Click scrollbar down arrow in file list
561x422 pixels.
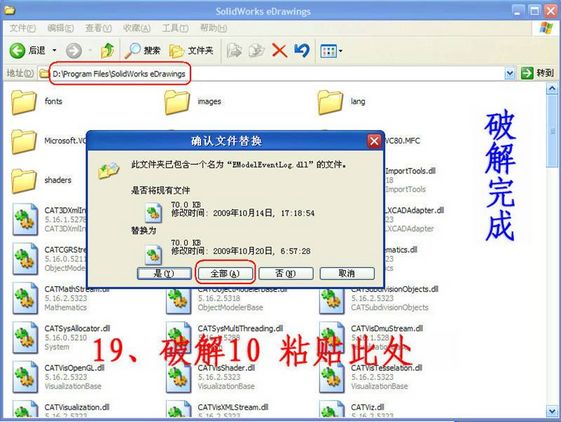(x=552, y=410)
